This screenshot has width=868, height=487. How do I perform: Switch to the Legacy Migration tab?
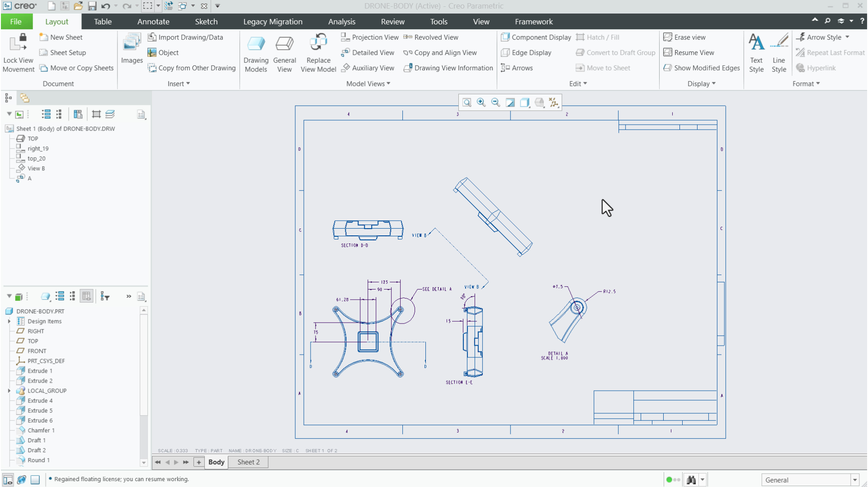(x=273, y=21)
